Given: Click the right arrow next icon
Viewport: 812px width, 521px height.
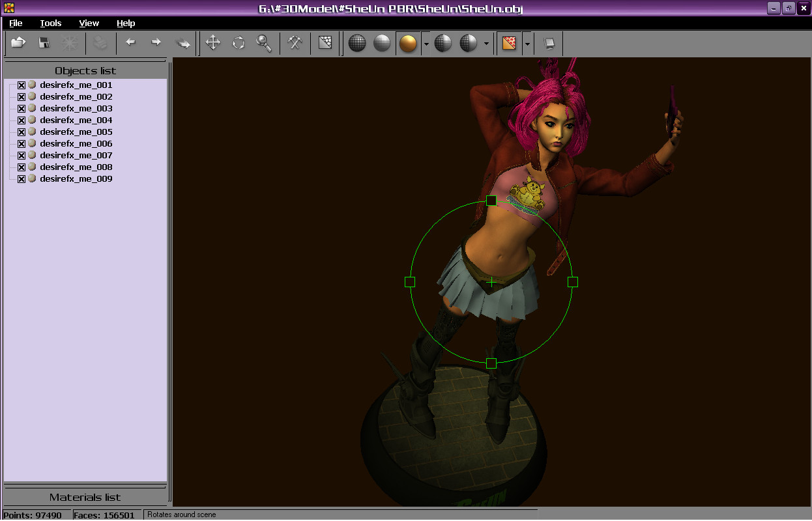Looking at the screenshot, I should click(x=156, y=43).
